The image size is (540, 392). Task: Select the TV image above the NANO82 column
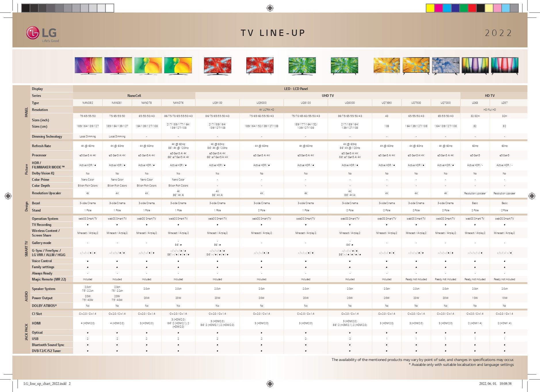pyautogui.click(x=88, y=66)
